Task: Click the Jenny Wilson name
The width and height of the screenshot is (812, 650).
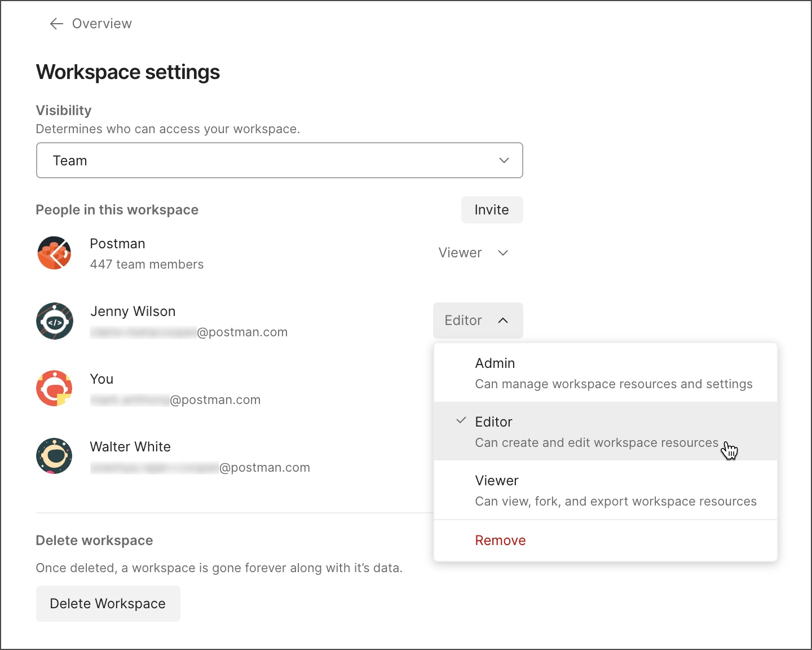Action: click(x=133, y=311)
